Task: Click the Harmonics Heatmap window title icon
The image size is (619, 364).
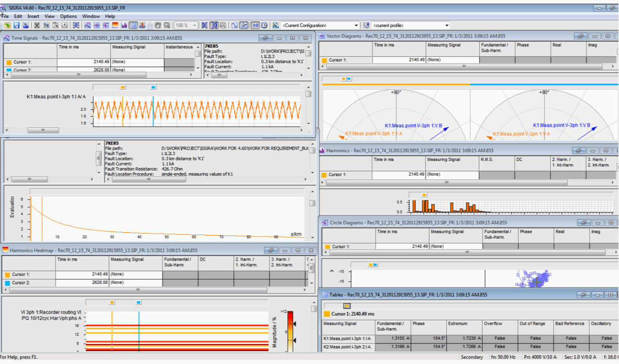Action: point(5,250)
